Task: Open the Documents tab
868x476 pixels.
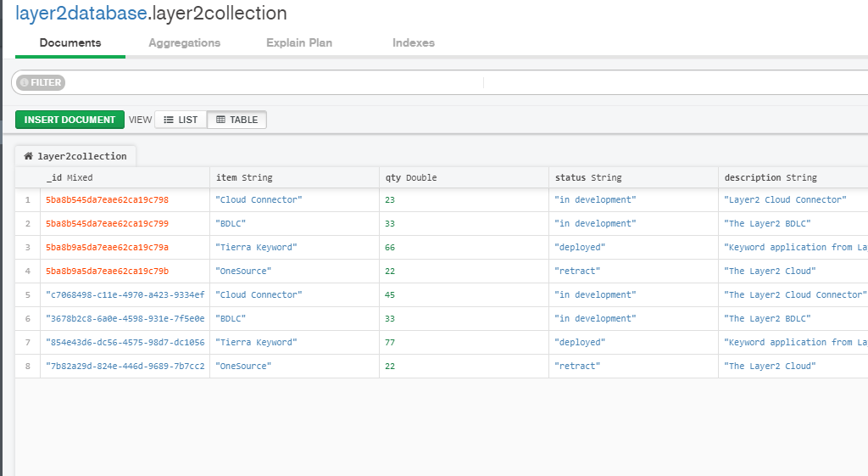Action: [x=70, y=42]
